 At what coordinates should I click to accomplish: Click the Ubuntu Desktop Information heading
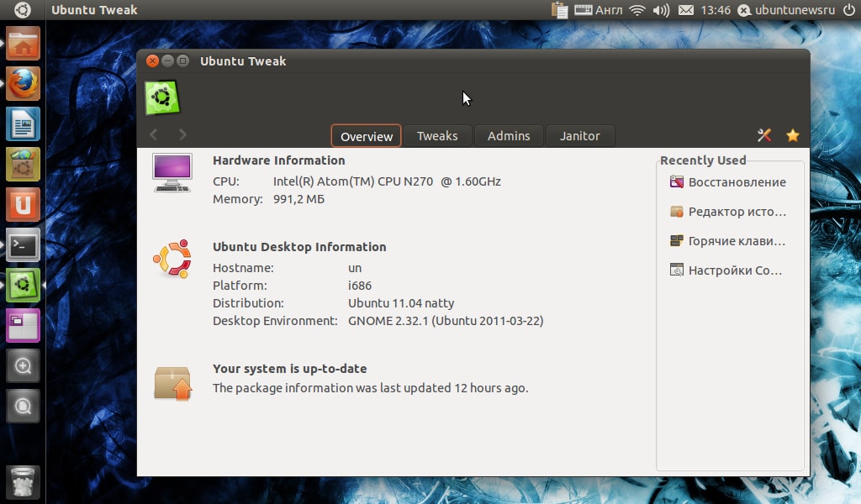[299, 247]
